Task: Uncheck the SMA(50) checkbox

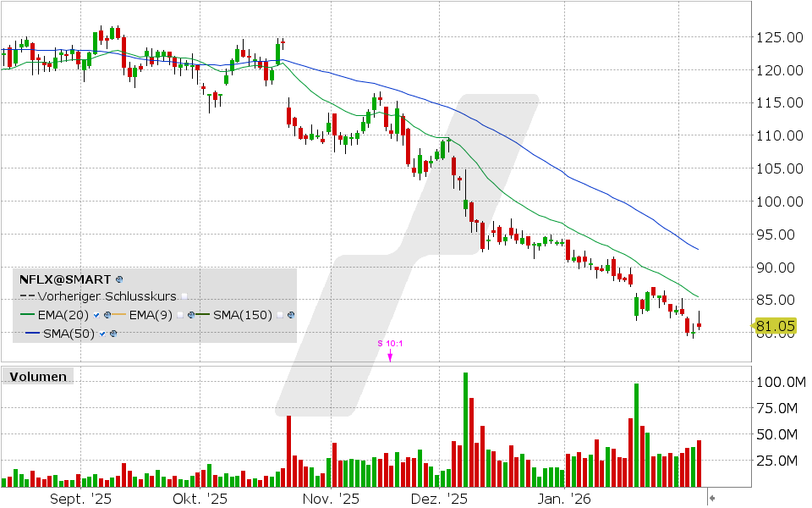Action: coord(103,334)
